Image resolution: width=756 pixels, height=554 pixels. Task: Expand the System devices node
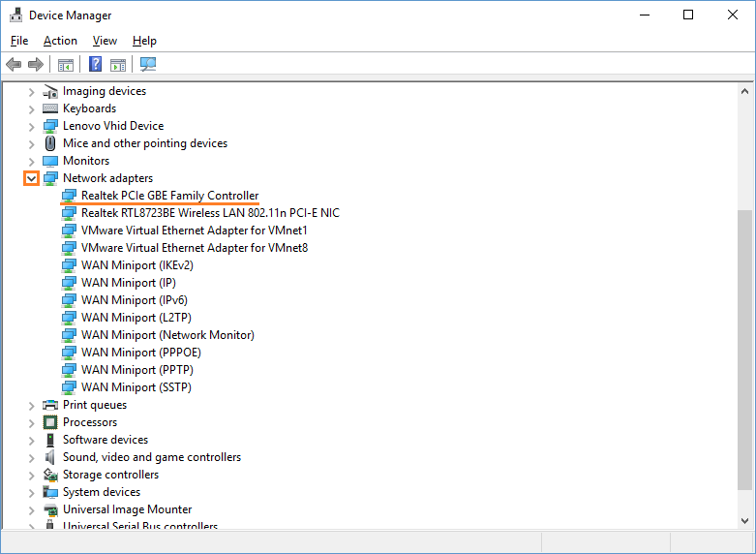point(31,493)
